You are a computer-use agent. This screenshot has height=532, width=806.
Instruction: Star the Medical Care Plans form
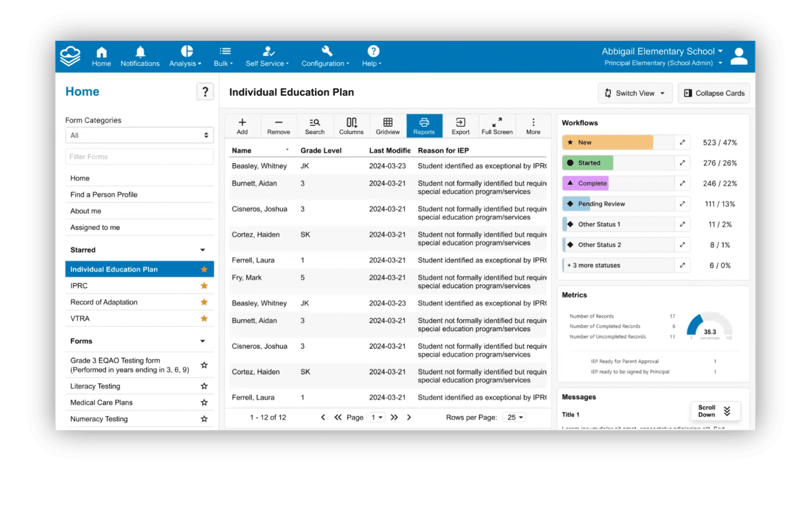pos(204,402)
